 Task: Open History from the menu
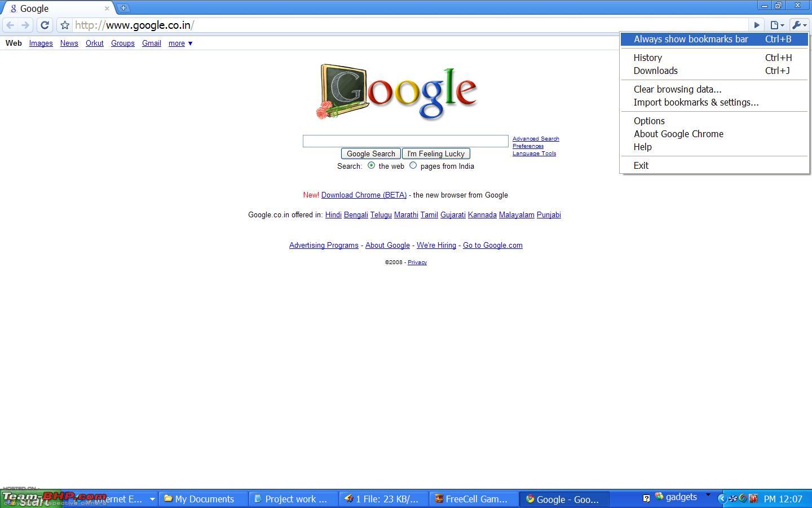click(x=714, y=58)
